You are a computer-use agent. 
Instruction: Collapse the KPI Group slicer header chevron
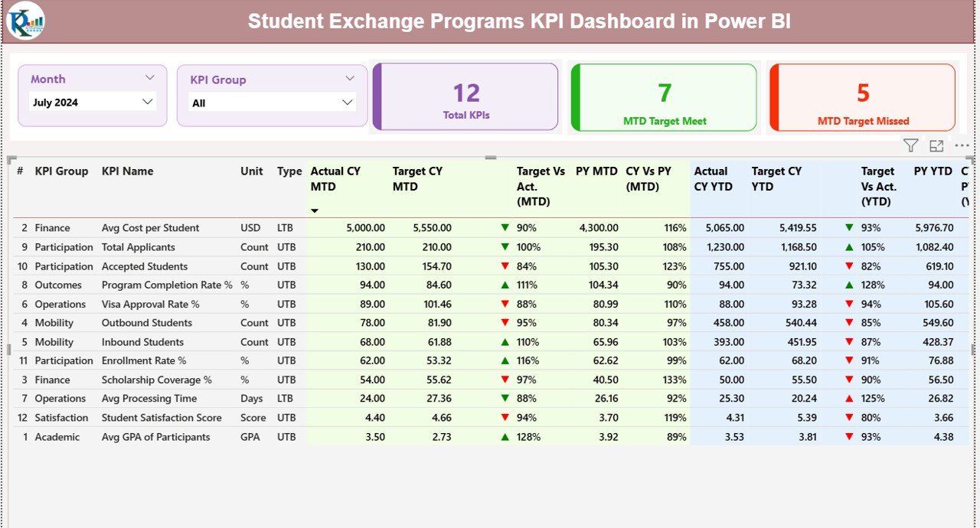pos(350,79)
